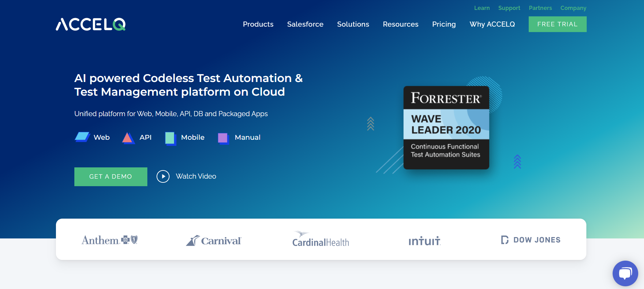Screen dimensions: 644x289
Task: Click the Web product icon
Action: [82, 137]
